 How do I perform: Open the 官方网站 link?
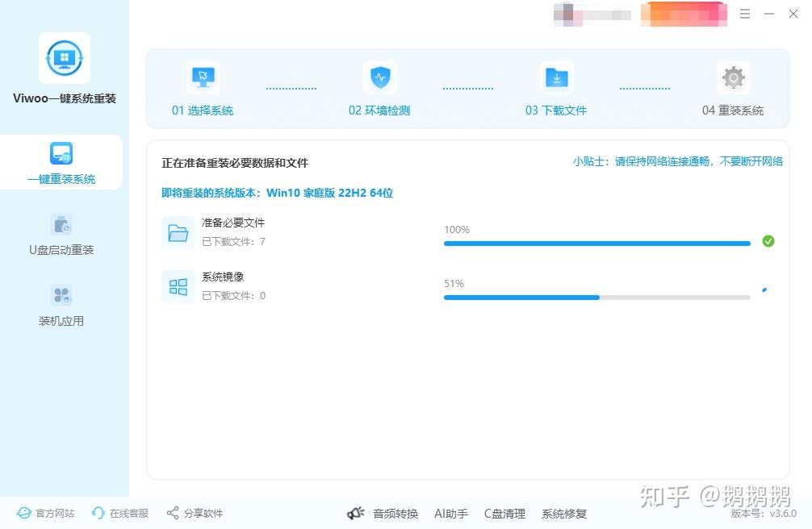(45, 513)
